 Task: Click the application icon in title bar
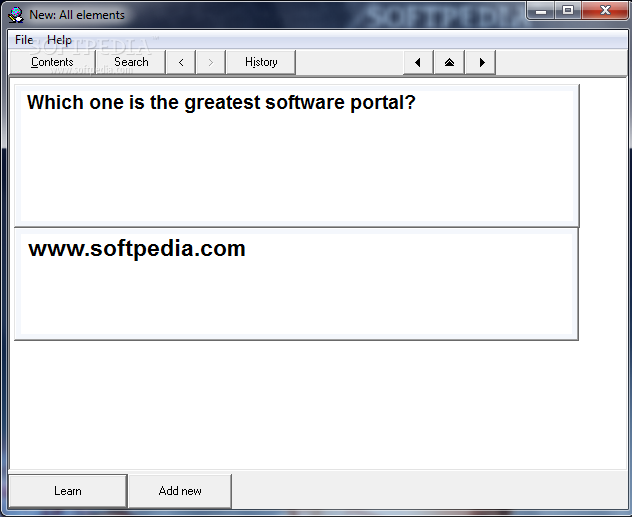pyautogui.click(x=16, y=15)
